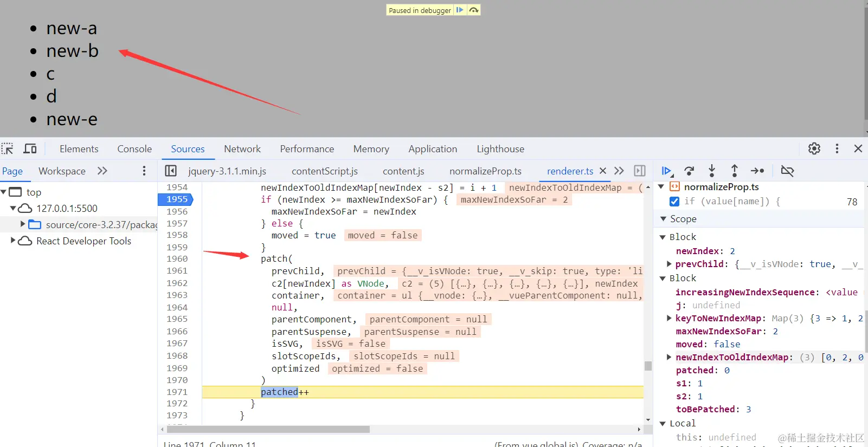868x447 pixels.
Task: Open the content.js file tab
Action: coord(403,171)
